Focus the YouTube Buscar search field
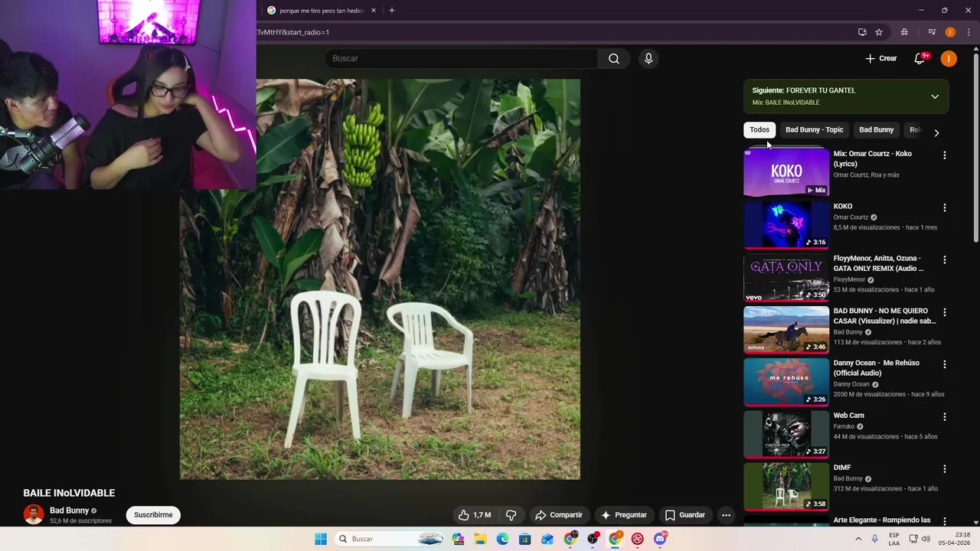 tap(463, 58)
